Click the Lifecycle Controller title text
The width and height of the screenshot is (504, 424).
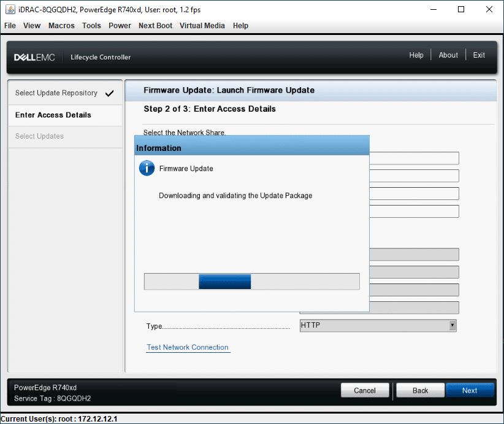click(101, 57)
